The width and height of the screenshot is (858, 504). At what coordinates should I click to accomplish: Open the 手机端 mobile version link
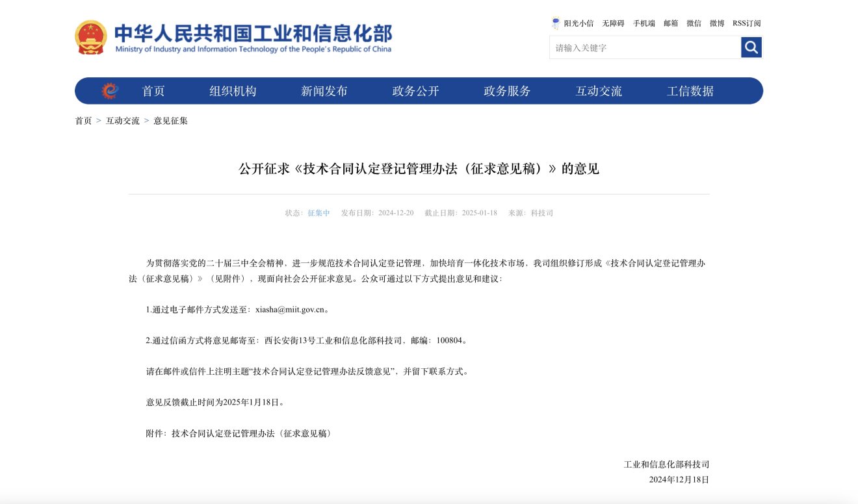tap(644, 23)
